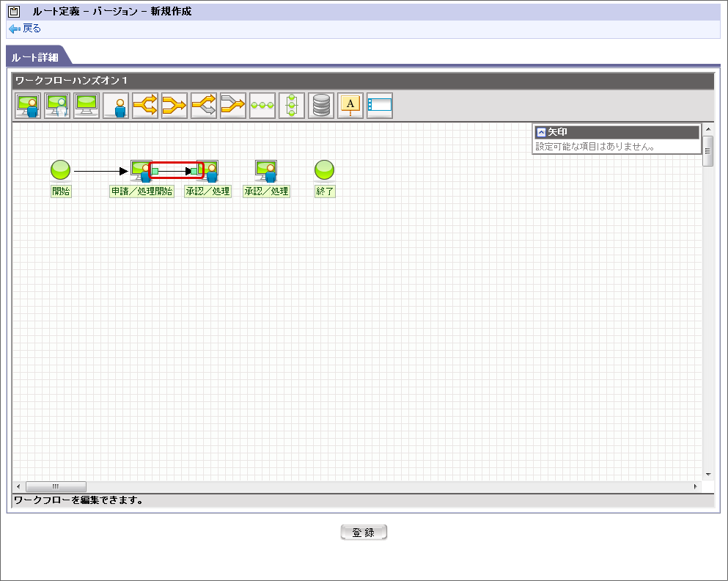Click the 矢印 panel header text
728x581 pixels.
557,132
